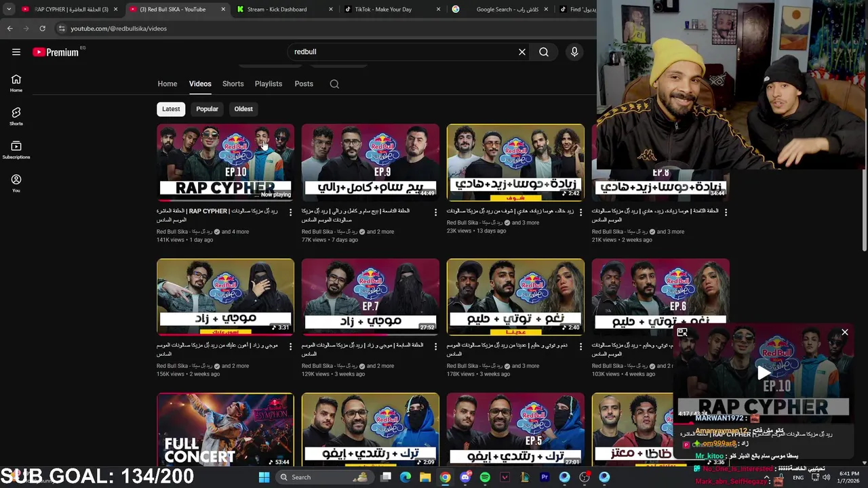This screenshot has height=488, width=868.
Task: Sort videos by Popular
Action: (x=207, y=109)
